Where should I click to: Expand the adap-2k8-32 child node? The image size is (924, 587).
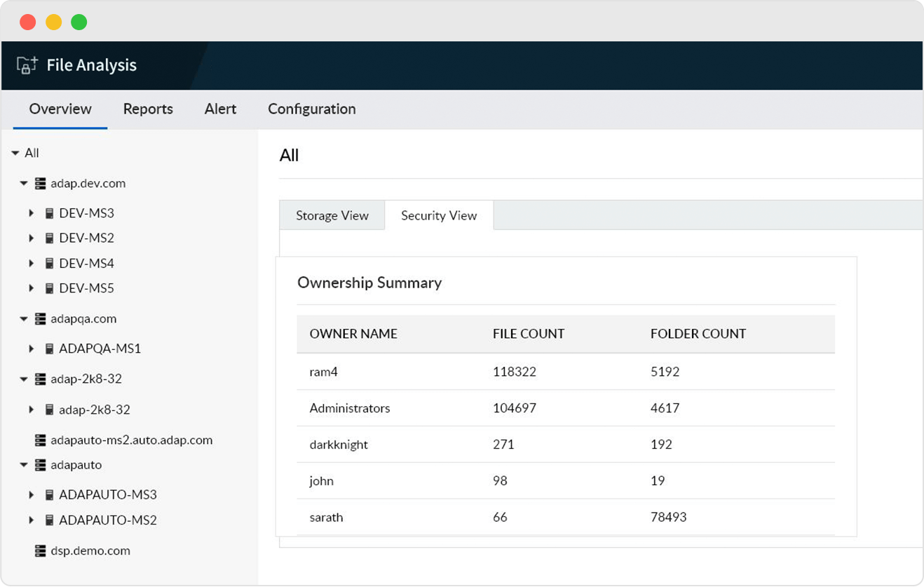[32, 409]
